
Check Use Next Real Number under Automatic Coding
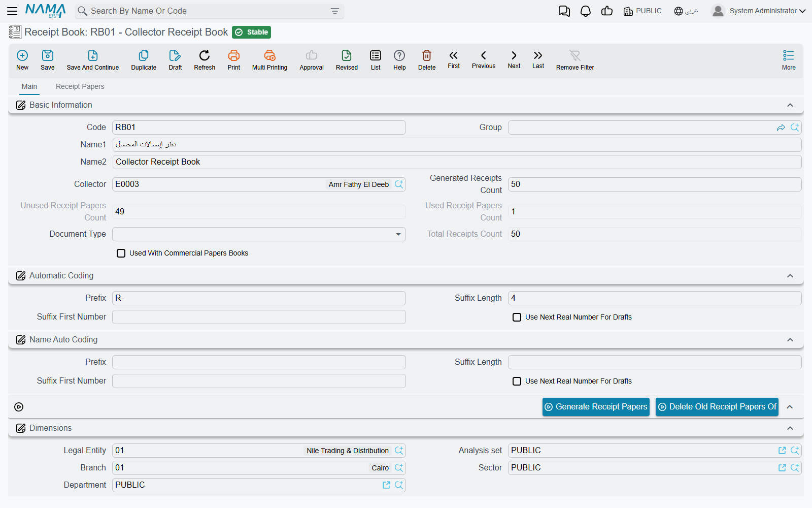(517, 317)
